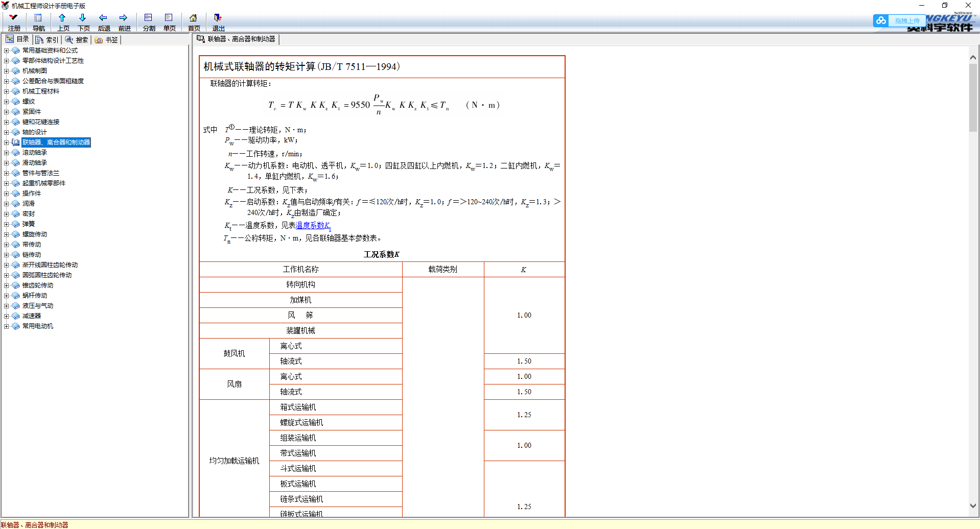Click the vertical scrollbar thumb

[973, 99]
